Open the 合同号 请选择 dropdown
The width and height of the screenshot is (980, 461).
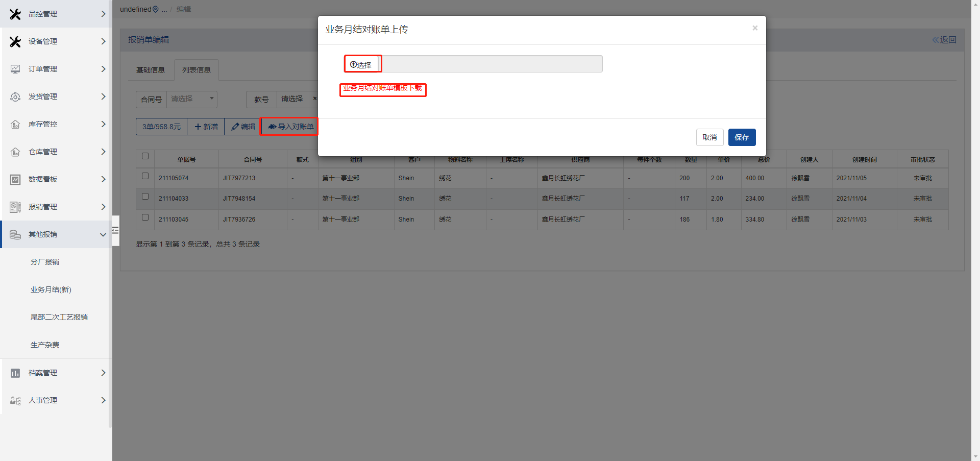[x=191, y=99]
